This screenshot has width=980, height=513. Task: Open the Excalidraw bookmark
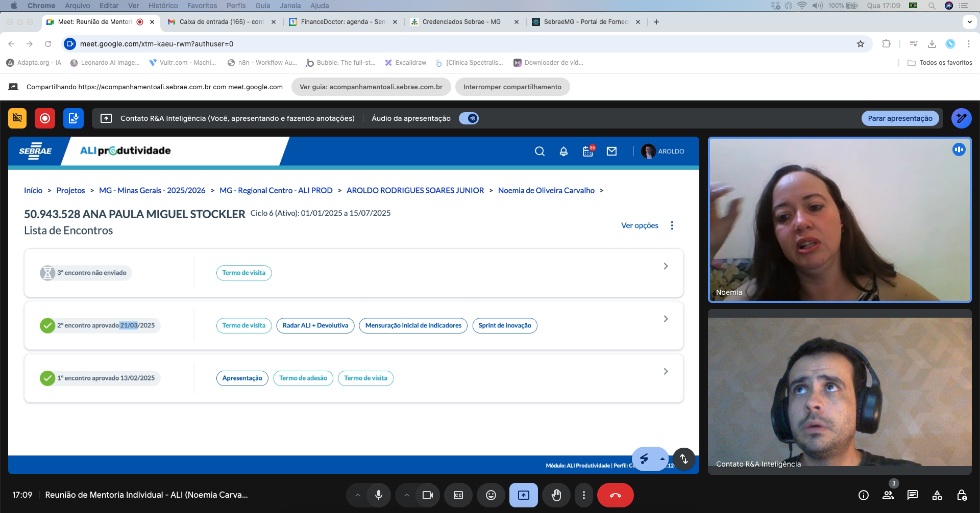pos(406,63)
